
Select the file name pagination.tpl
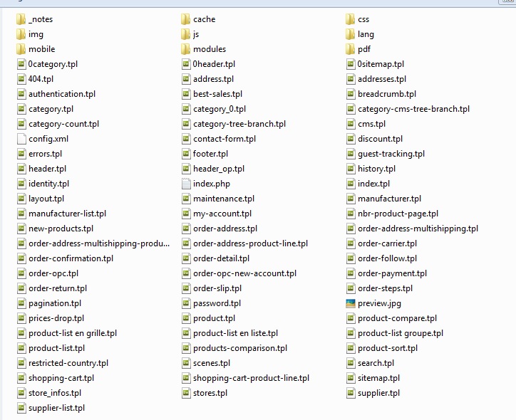point(55,303)
